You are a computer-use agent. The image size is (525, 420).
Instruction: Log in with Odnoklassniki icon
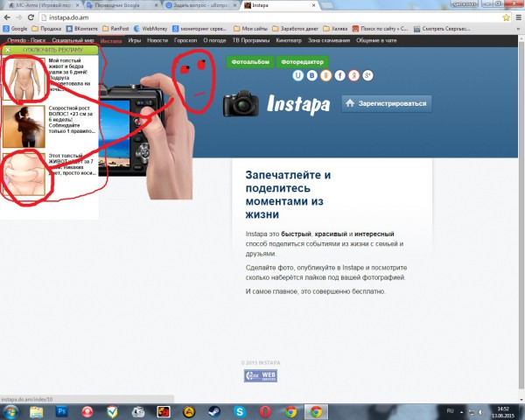(x=325, y=76)
